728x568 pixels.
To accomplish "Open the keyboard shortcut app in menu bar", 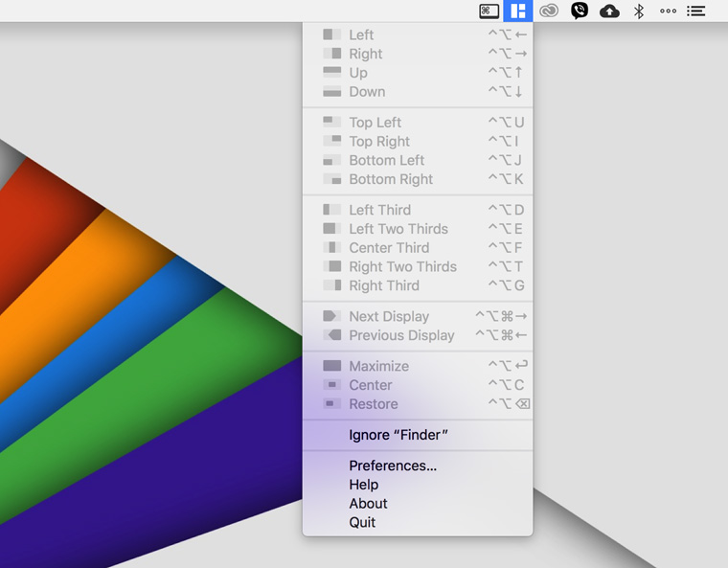I will click(489, 11).
